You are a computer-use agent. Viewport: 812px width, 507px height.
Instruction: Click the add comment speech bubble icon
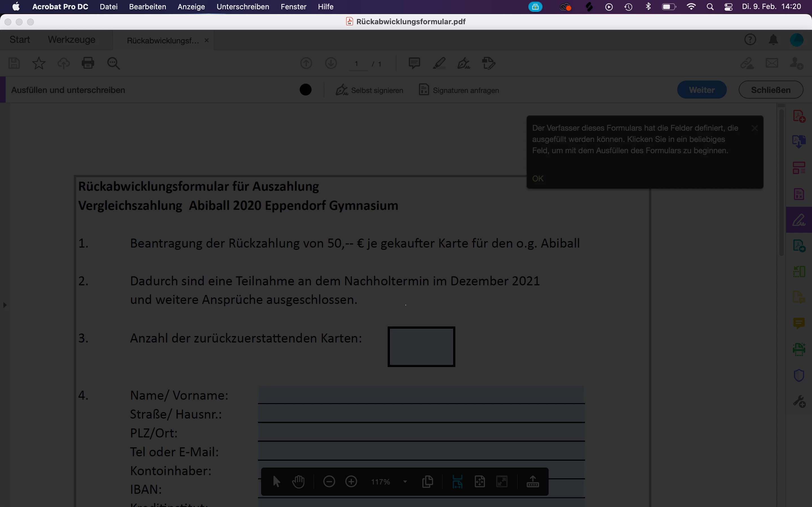pos(414,63)
